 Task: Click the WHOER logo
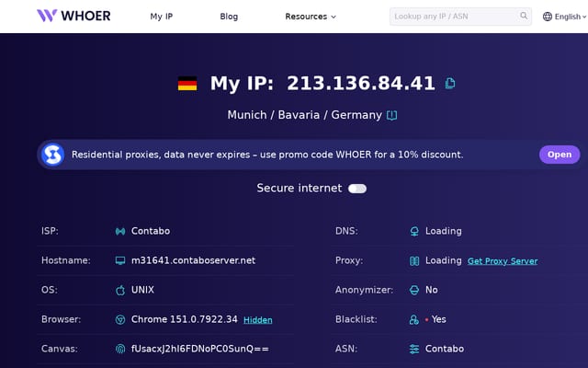tap(73, 16)
